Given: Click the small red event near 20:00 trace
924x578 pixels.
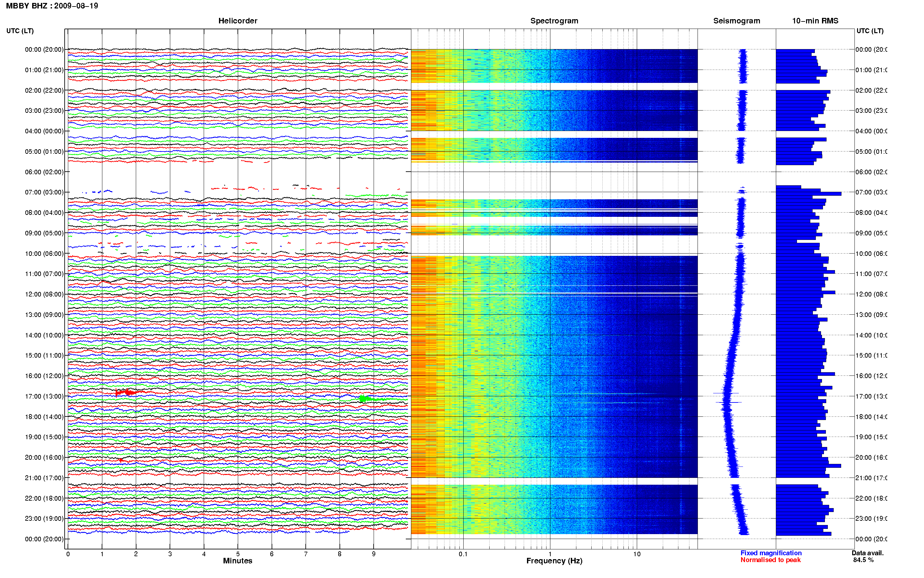Looking at the screenshot, I should coord(121,460).
